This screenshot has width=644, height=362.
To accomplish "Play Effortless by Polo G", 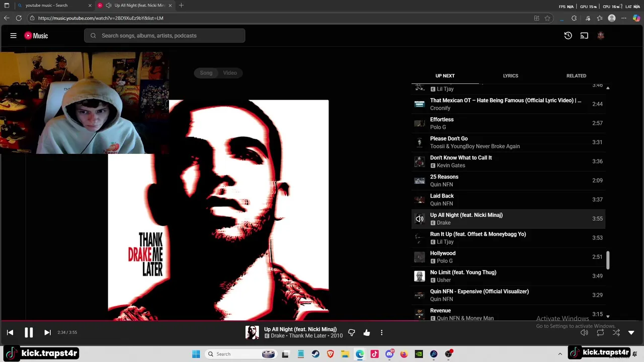I will click(508, 123).
